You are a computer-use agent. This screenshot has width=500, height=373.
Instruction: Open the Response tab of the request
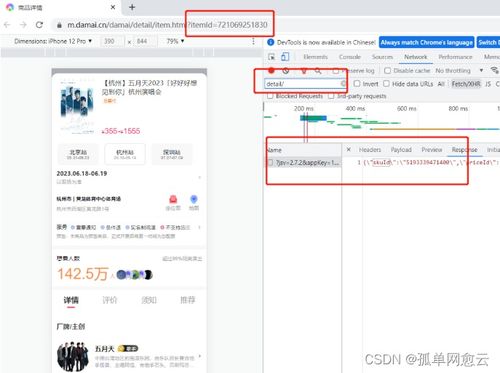click(464, 150)
